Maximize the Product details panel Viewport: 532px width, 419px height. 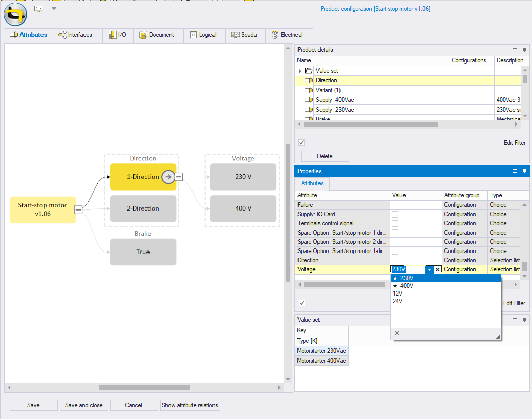pos(515,50)
